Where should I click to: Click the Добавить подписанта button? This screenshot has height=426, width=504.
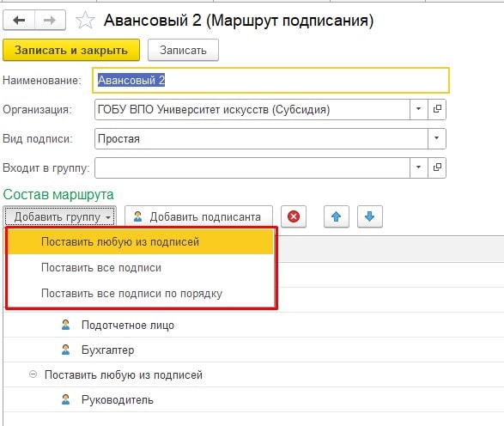198,216
